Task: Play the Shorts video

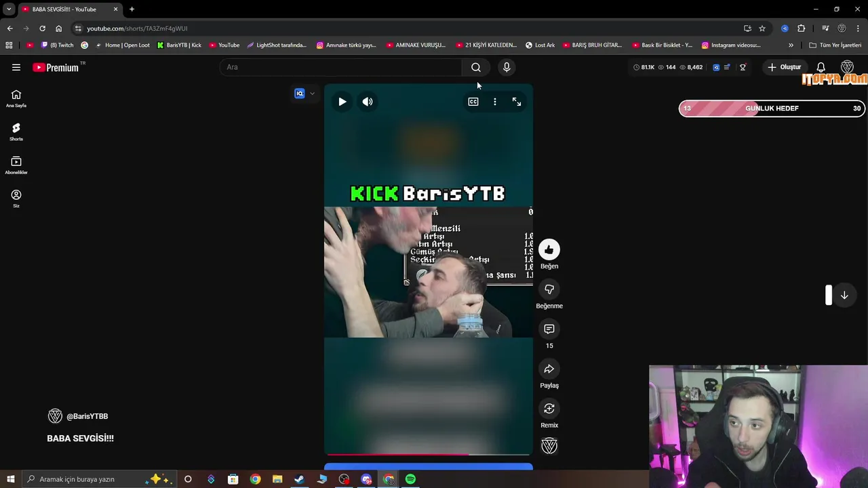Action: coord(342,102)
